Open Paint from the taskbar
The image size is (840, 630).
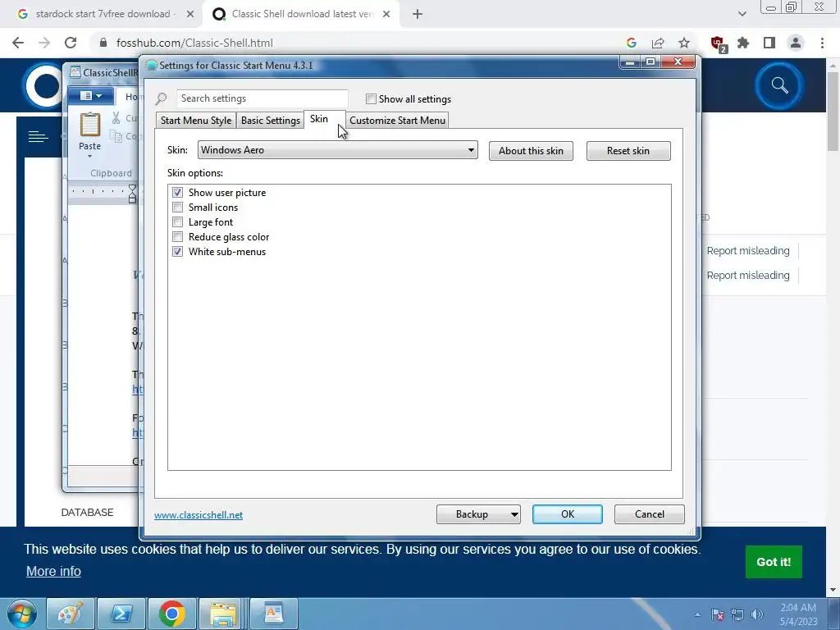71,614
